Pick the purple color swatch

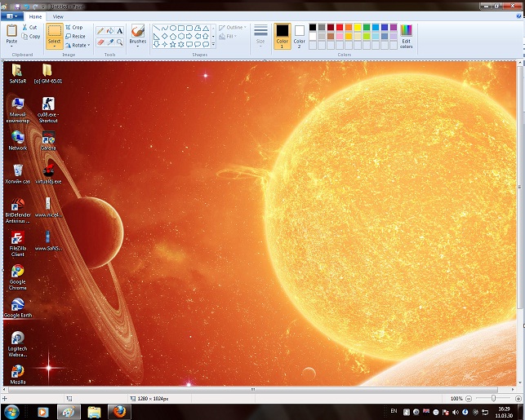tap(394, 28)
